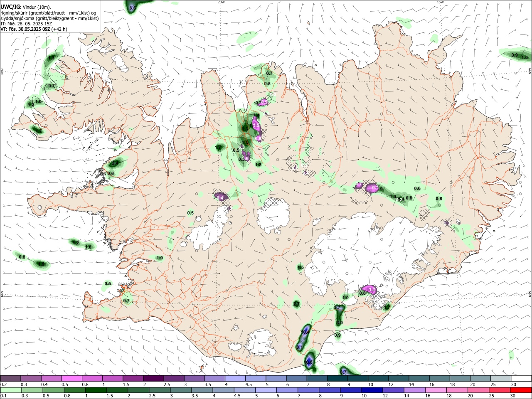Click the UWC/IG title in the header
This screenshot has height=399, width=532.
click(x=10, y=7)
